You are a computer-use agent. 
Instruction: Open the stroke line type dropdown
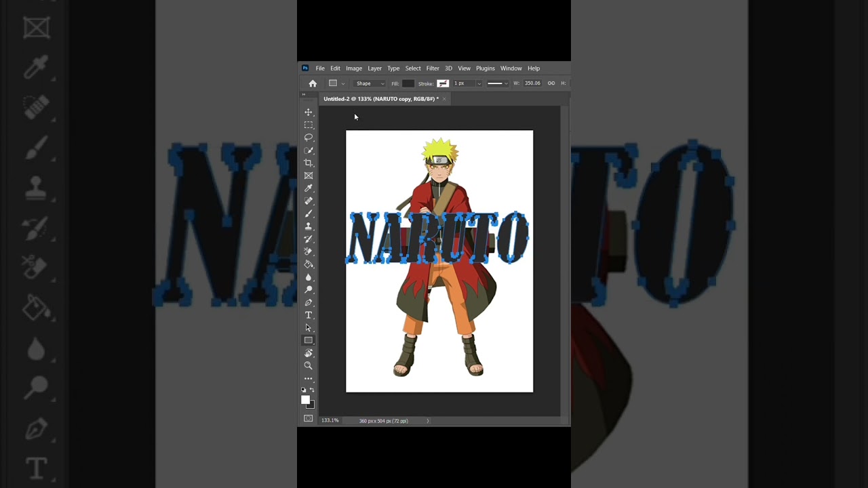(x=498, y=83)
